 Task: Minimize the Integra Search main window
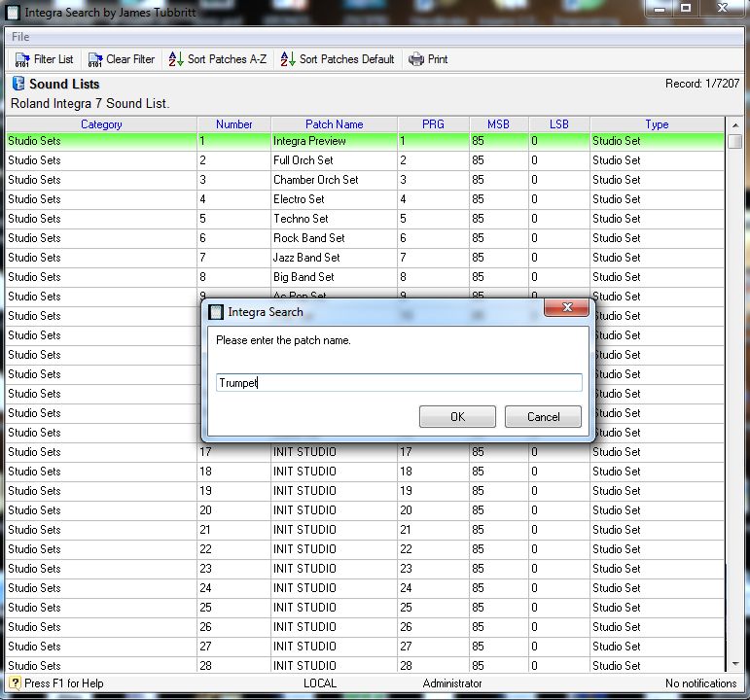click(x=661, y=8)
